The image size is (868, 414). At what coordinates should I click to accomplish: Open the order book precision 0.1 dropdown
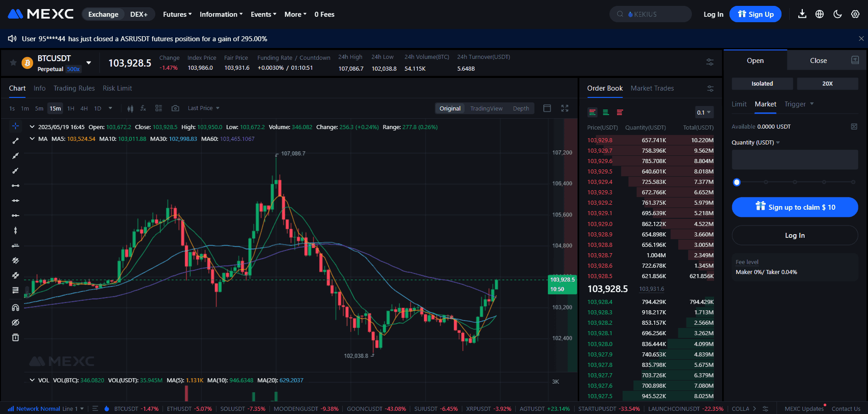pyautogui.click(x=704, y=112)
